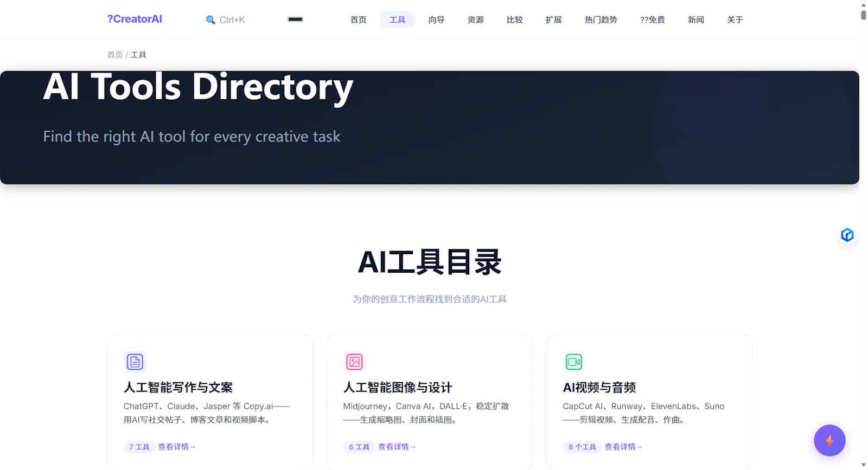Open the 资源 menu item
The width and height of the screenshot is (868, 470).
click(x=475, y=20)
